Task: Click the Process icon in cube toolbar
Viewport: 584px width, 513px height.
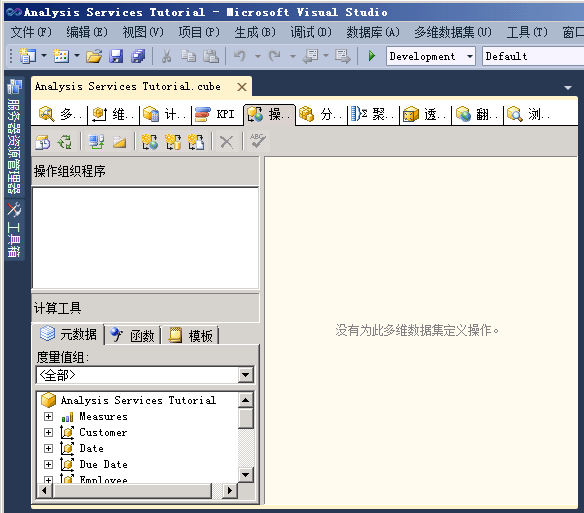Action: point(42,142)
